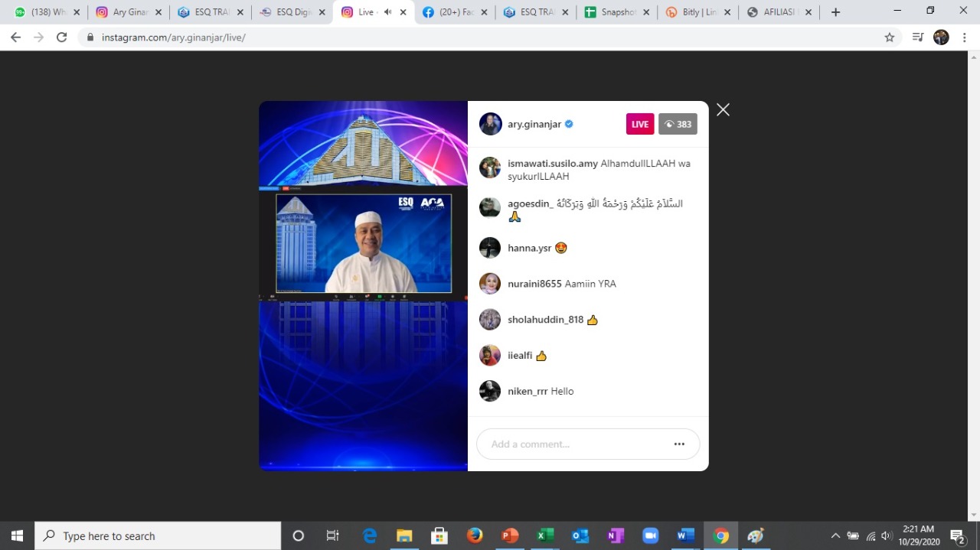Mute the audio indicator on Live tab
980x550 pixels.
(x=388, y=12)
